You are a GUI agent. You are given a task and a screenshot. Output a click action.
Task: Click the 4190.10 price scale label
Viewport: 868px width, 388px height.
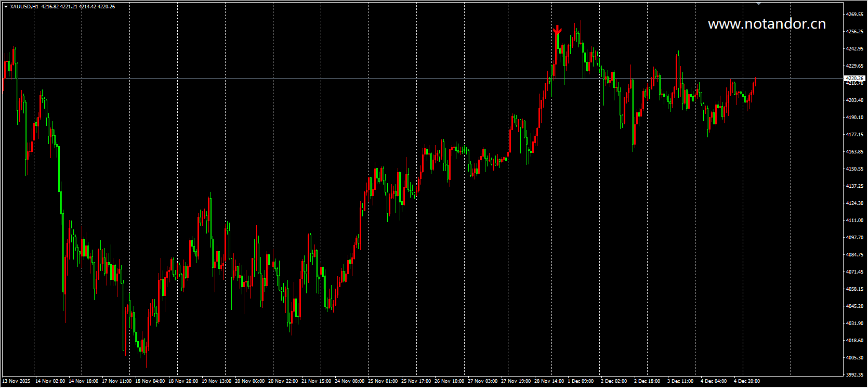pyautogui.click(x=854, y=118)
